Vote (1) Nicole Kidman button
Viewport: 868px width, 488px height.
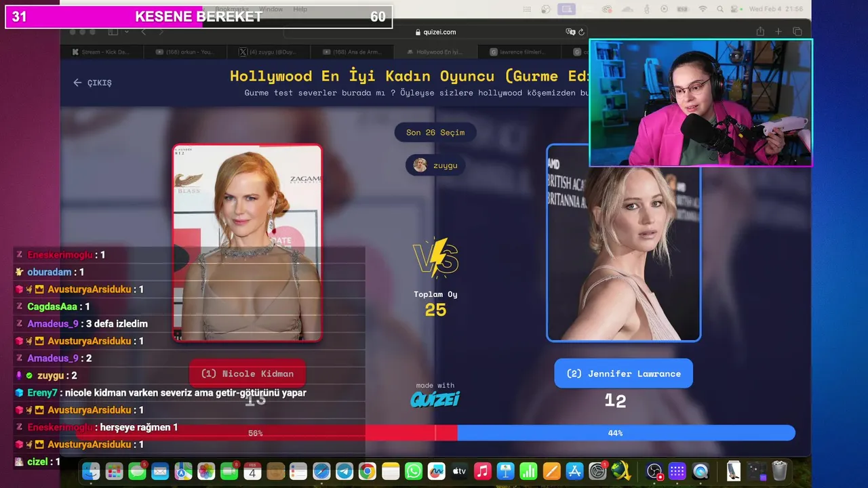pyautogui.click(x=248, y=373)
